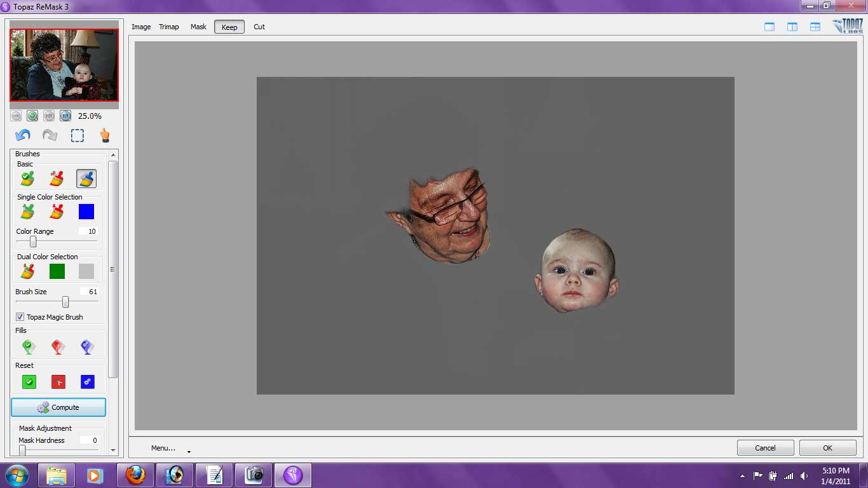Image resolution: width=868 pixels, height=488 pixels.
Task: Toggle the Topaz Magic Brush checkbox
Action: tap(20, 316)
